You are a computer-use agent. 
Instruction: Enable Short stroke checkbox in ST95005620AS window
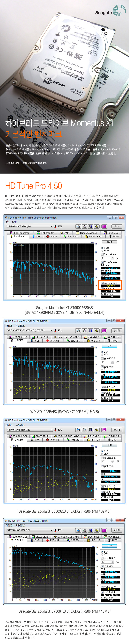(x=102, y=254)
